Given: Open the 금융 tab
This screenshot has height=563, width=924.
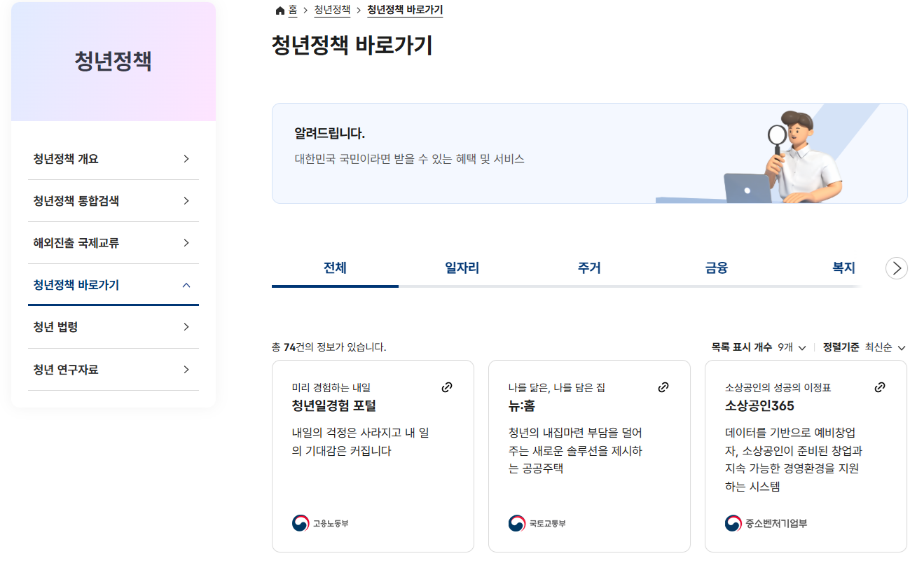Looking at the screenshot, I should 716,268.
